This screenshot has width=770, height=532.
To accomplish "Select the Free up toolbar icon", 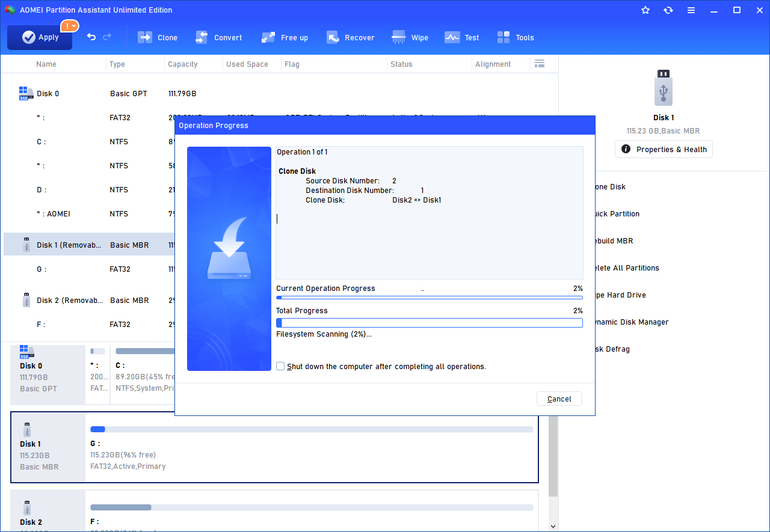I will click(x=285, y=37).
